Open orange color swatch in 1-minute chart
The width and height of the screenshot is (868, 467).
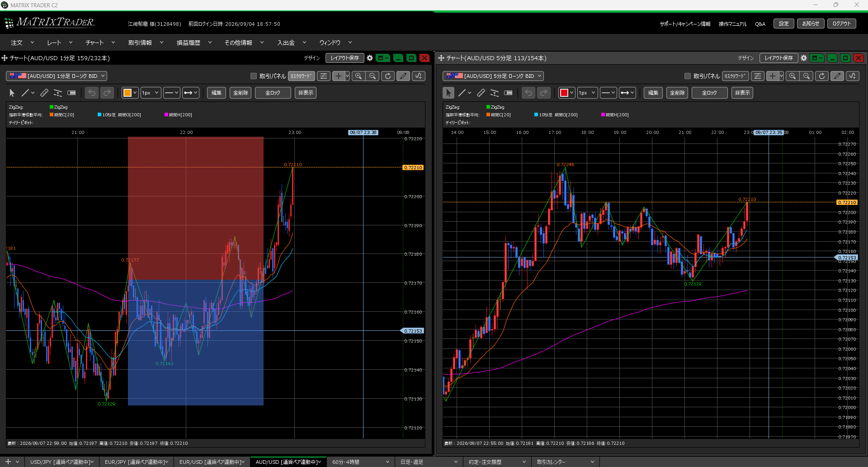coord(130,93)
